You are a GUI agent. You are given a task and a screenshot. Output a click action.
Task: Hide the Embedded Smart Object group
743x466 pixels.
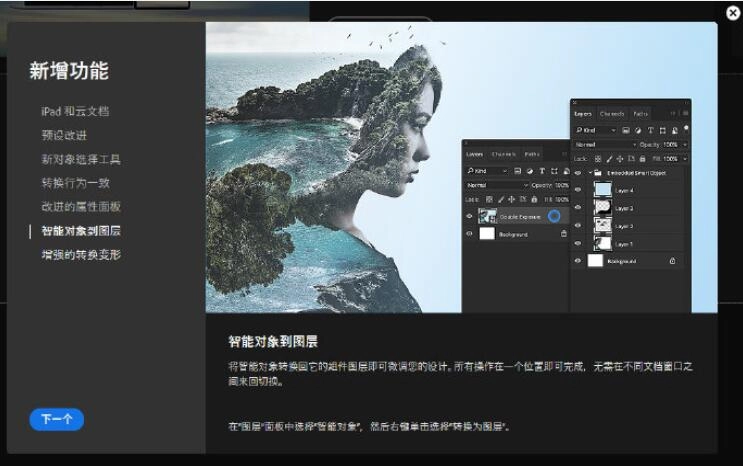click(578, 173)
